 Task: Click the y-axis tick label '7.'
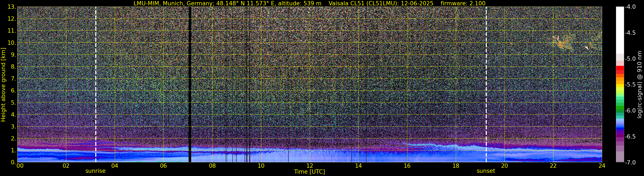(x=13, y=79)
